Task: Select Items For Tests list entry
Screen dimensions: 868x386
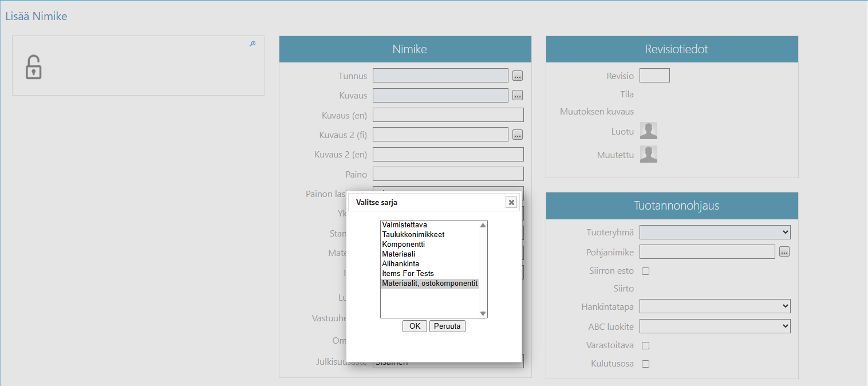Action: [x=408, y=274]
